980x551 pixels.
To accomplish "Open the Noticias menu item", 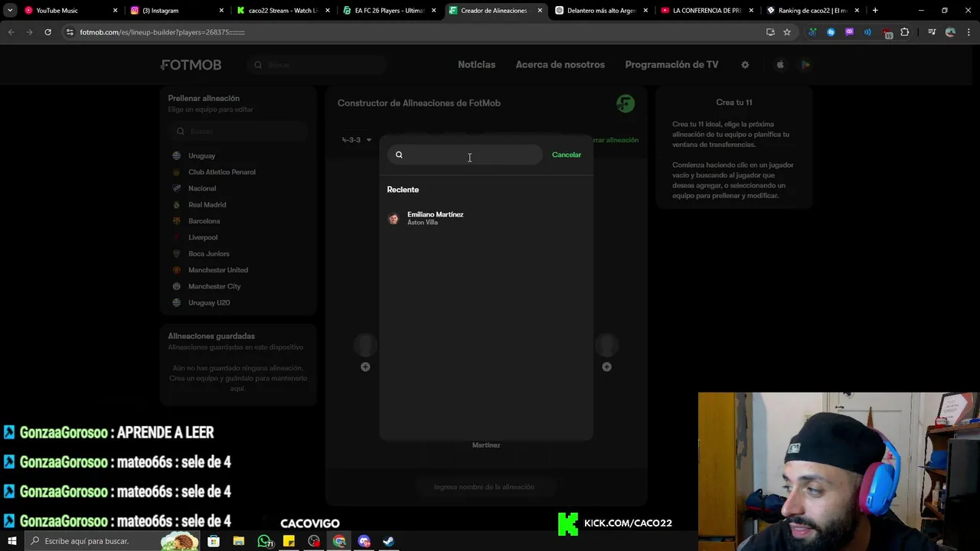I will [x=476, y=65].
